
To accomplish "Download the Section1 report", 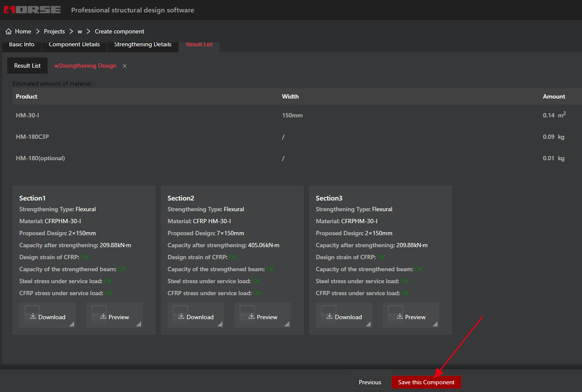I will [48, 317].
